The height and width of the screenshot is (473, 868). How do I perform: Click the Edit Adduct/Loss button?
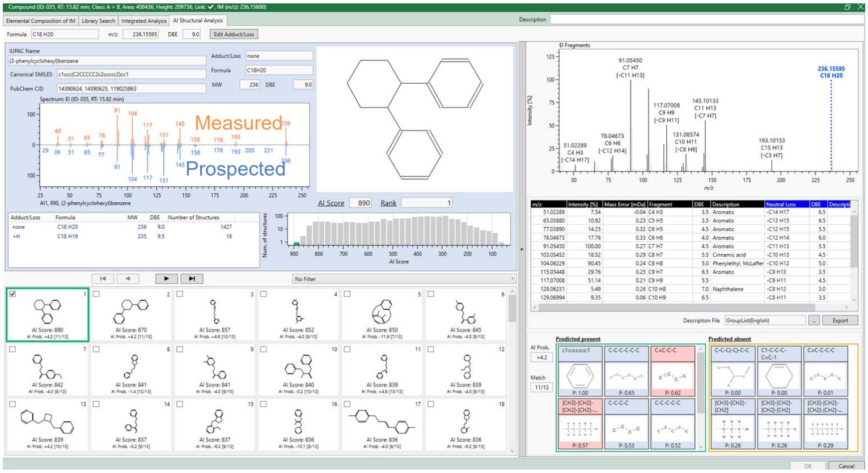click(x=234, y=34)
